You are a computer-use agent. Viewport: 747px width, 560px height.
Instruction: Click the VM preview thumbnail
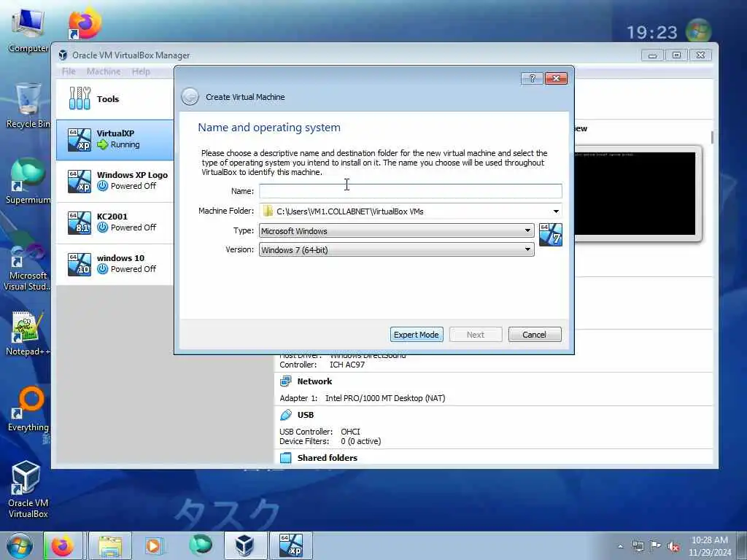pos(638,193)
